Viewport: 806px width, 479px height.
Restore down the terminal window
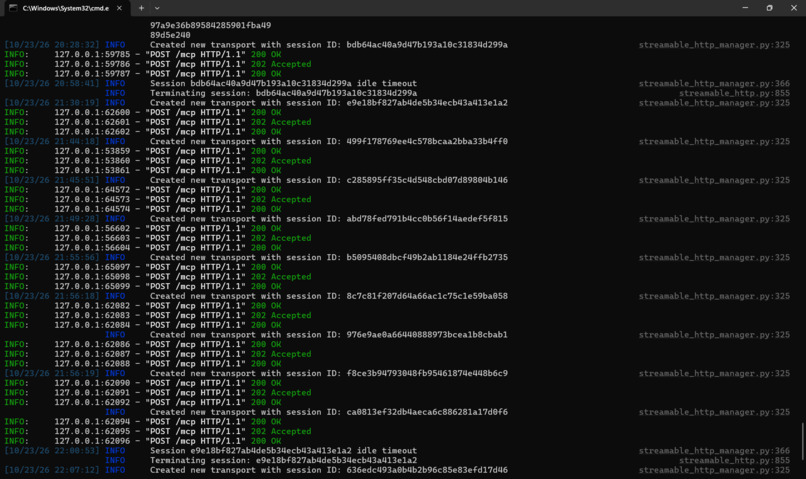[770, 8]
